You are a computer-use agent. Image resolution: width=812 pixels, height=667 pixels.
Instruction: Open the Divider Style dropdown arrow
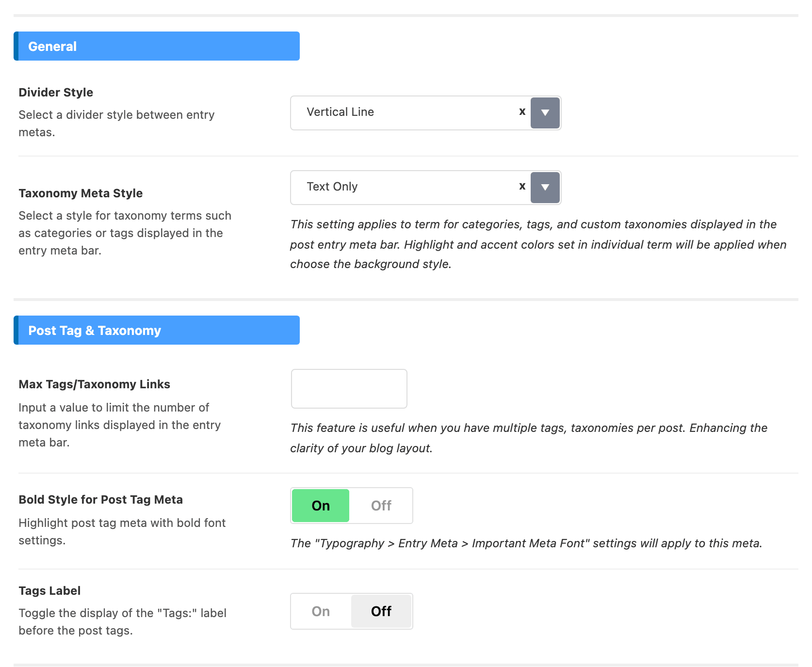tap(545, 113)
